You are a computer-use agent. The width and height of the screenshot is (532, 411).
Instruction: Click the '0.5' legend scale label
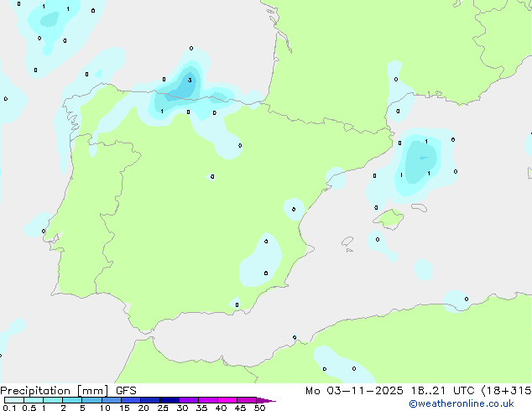click(29, 408)
